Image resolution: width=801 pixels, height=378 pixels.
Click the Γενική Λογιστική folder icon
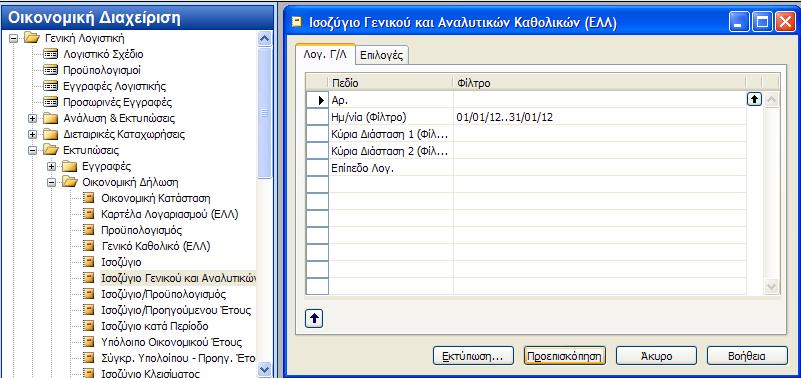pyautogui.click(x=32, y=38)
